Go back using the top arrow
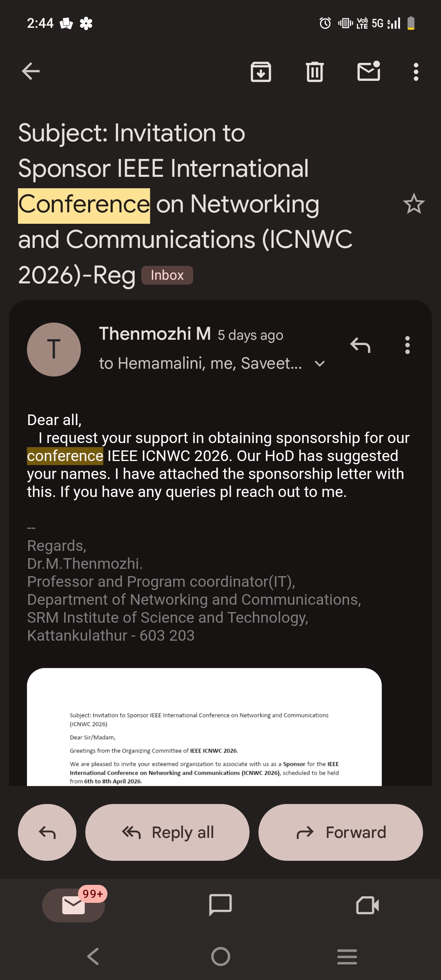This screenshot has width=441, height=980. pyautogui.click(x=31, y=72)
